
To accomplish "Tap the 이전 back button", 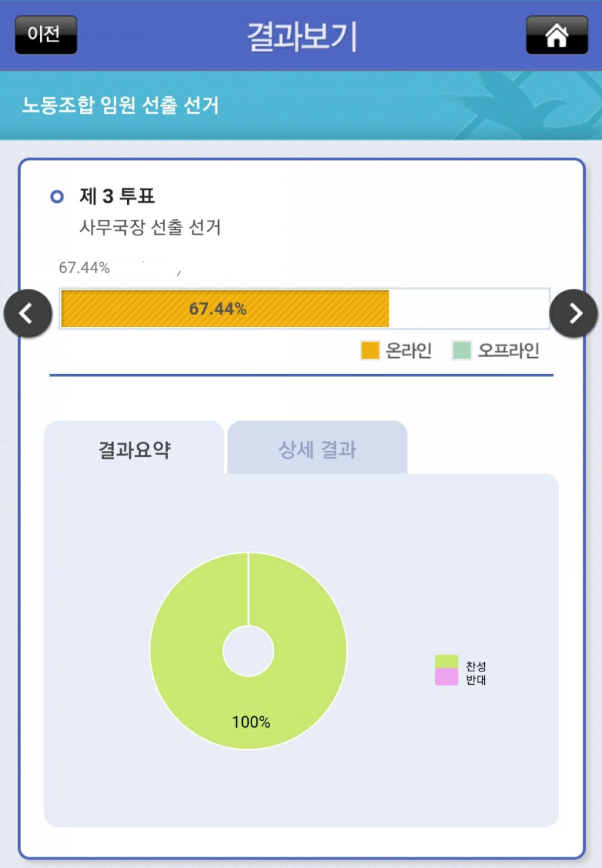I will click(x=45, y=35).
